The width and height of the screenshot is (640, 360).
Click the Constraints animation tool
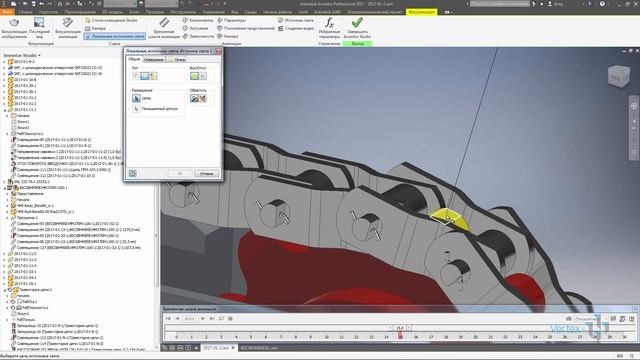pos(198,36)
